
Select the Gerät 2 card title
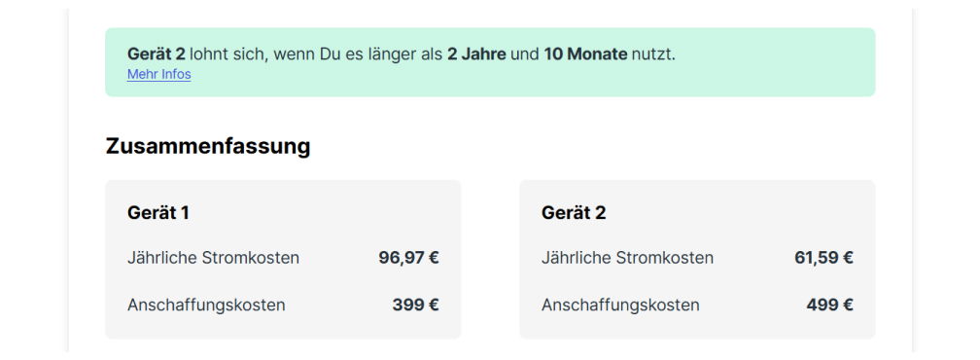click(574, 212)
